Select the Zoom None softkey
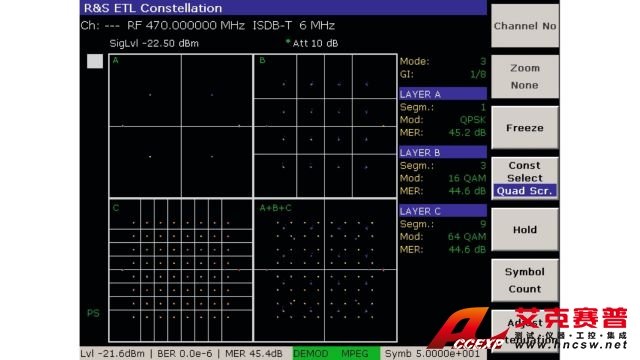This screenshot has width=640, height=360. click(525, 77)
